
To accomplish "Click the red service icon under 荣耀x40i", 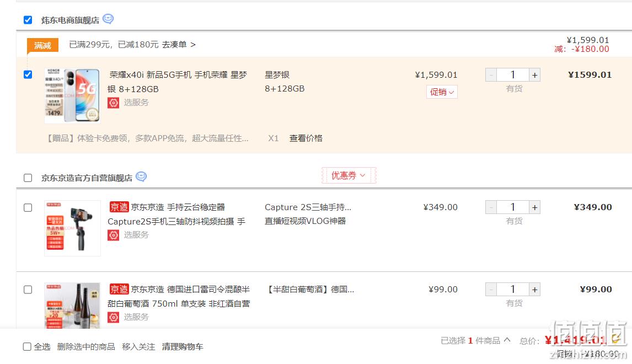I will (114, 103).
